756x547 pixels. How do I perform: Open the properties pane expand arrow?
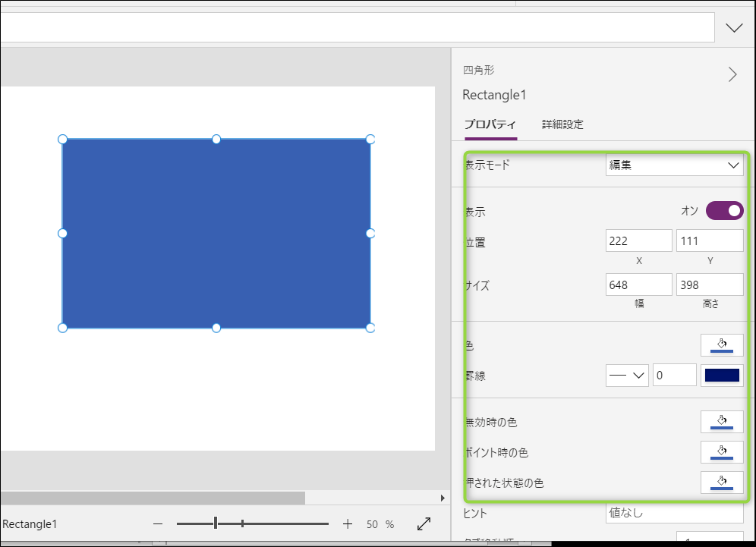point(732,74)
